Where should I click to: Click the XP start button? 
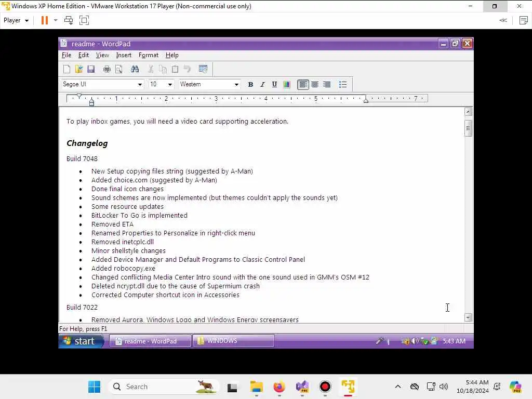coord(82,341)
